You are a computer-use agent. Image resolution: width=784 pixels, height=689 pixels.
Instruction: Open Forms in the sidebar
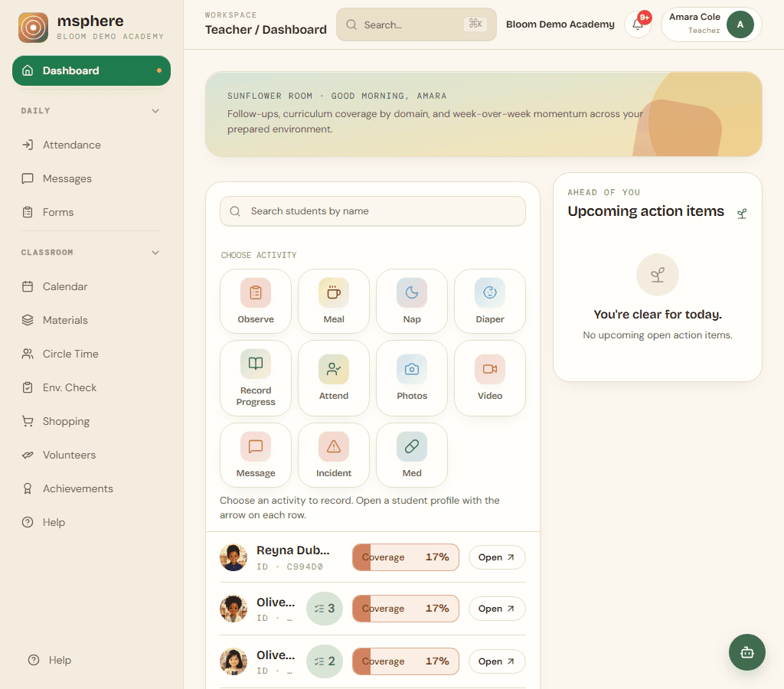(x=92, y=212)
